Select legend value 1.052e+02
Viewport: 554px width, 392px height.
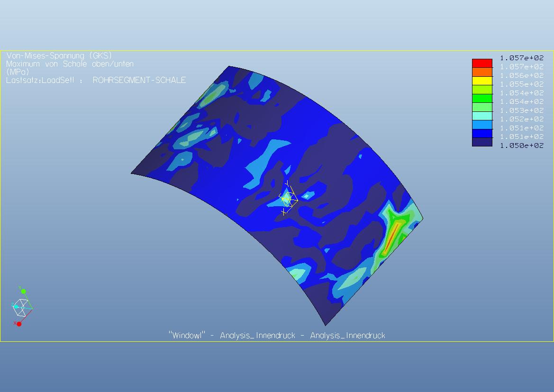pos(522,119)
